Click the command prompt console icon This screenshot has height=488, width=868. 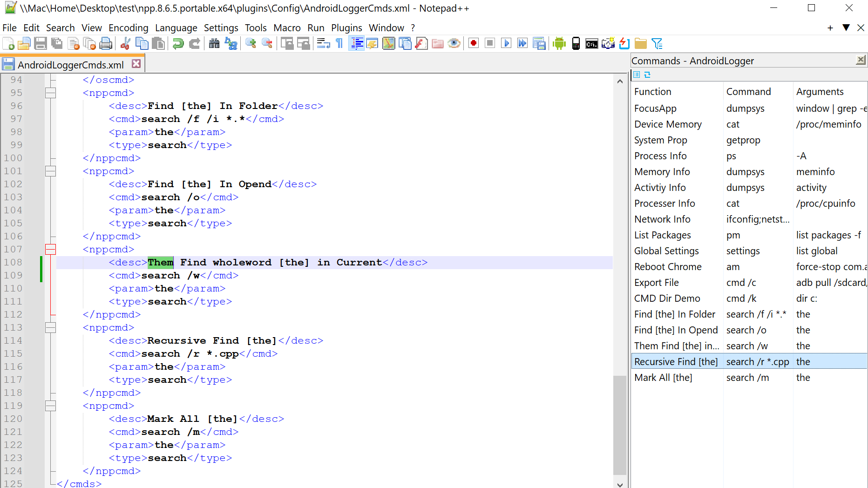(592, 44)
